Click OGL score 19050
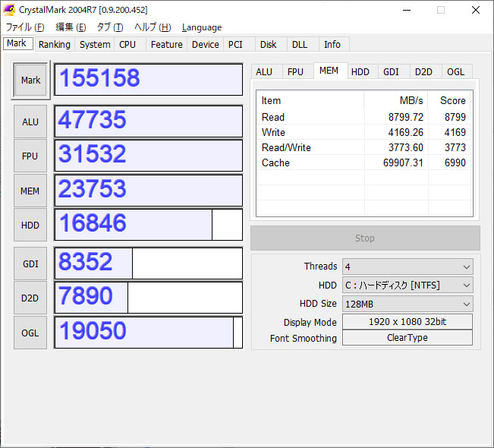The height and width of the screenshot is (448, 494). (149, 333)
